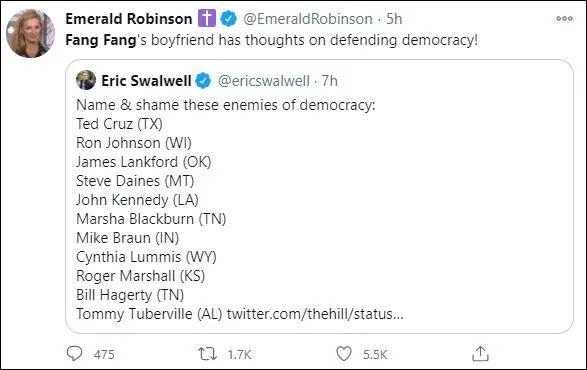Viewport: 587px width, 370px height.
Task: Click the purple cross emoji icon
Action: pos(207,18)
